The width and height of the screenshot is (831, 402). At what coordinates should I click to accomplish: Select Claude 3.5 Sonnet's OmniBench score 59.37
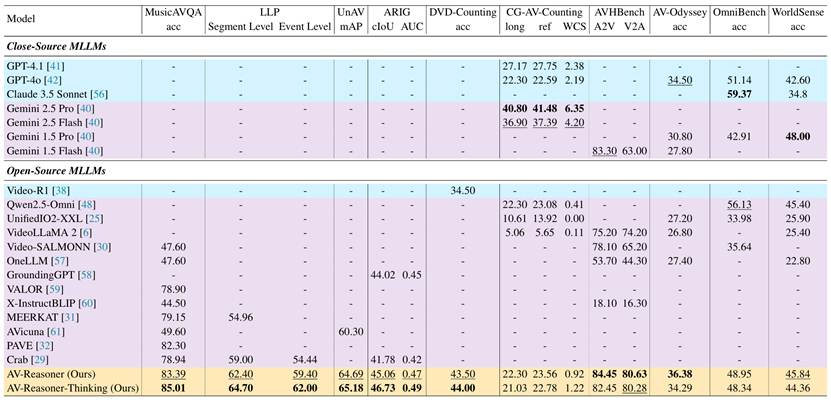tap(740, 94)
